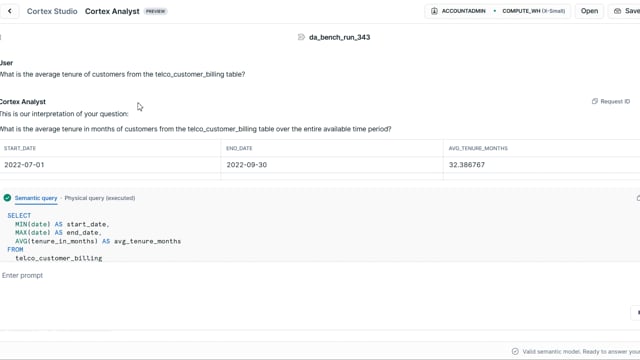The image size is (640, 360).
Task: Go back using the left chevron button
Action: (9, 11)
